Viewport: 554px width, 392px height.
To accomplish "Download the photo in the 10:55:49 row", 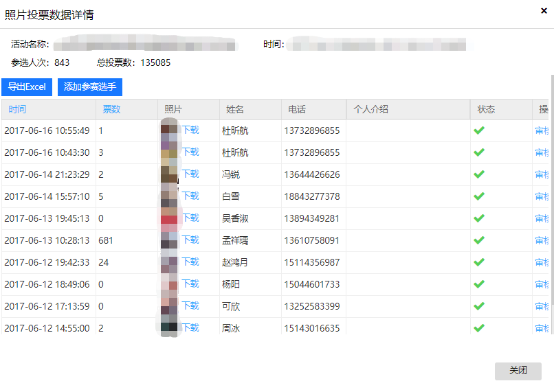I will coord(190,130).
